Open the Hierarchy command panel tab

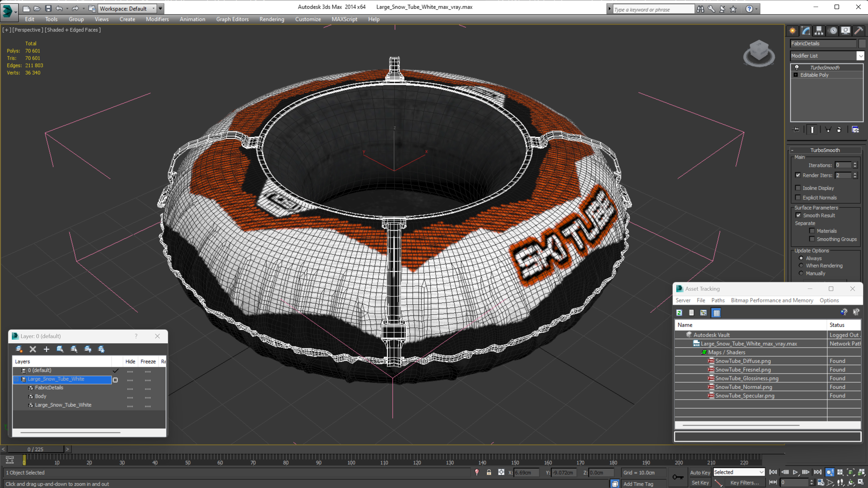point(819,31)
